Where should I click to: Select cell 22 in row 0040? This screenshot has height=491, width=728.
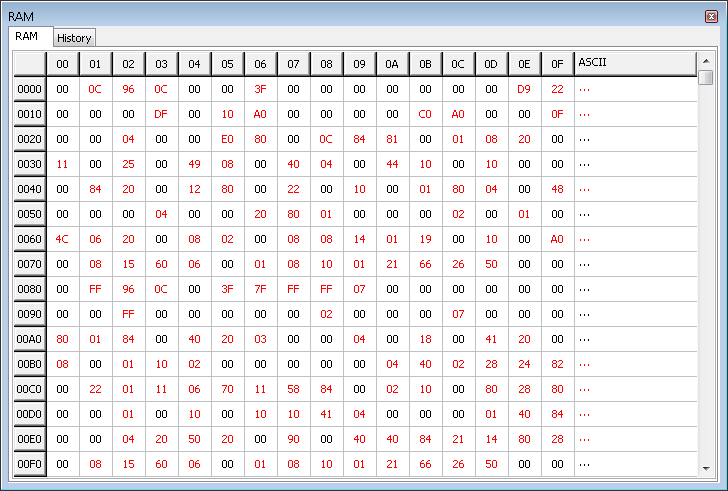point(293,189)
